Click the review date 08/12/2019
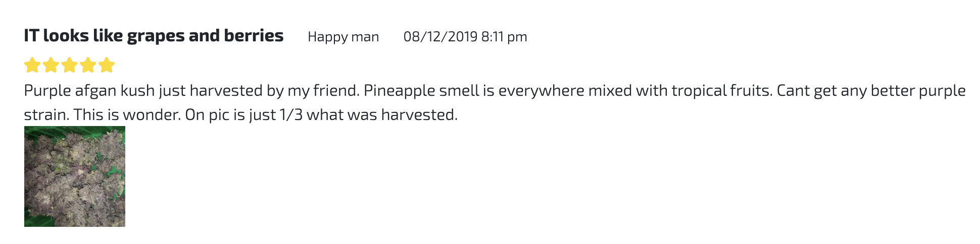The height and width of the screenshot is (244, 980). (x=440, y=37)
